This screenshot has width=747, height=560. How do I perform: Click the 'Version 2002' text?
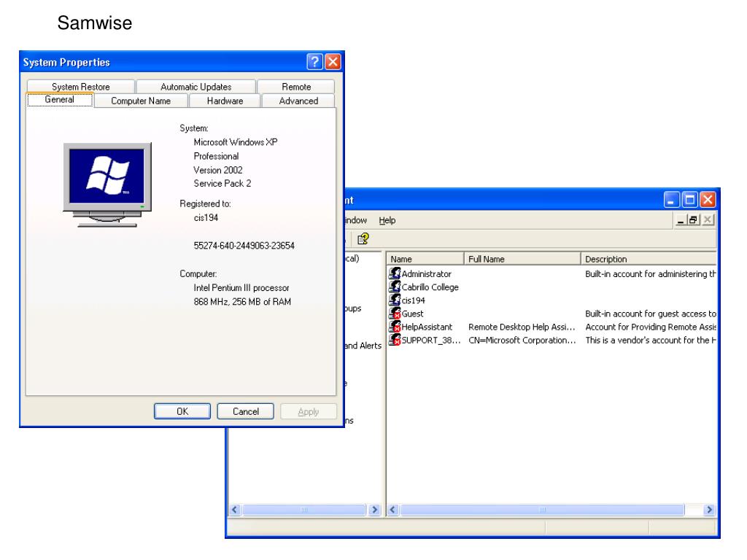tap(217, 170)
